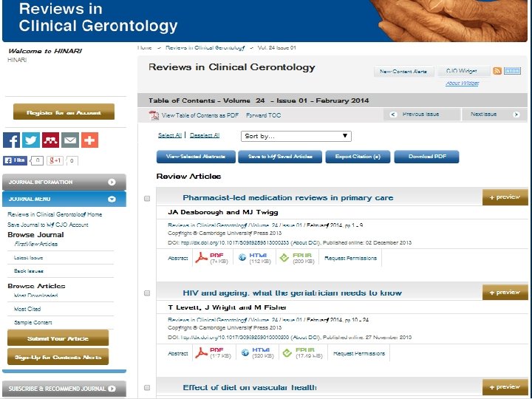Image resolution: width=532 pixels, height=399 pixels.
Task: Open the orange plus share icon
Action: tap(89, 140)
